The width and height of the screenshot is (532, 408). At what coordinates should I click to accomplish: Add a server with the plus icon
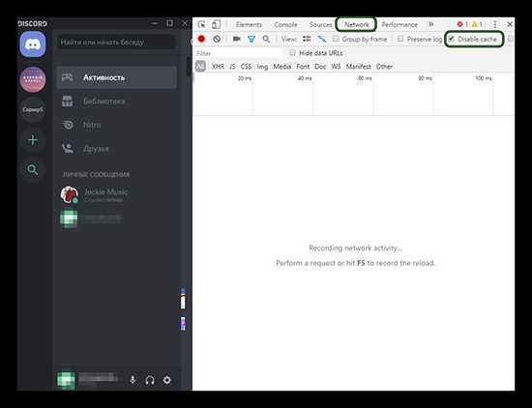pos(33,140)
